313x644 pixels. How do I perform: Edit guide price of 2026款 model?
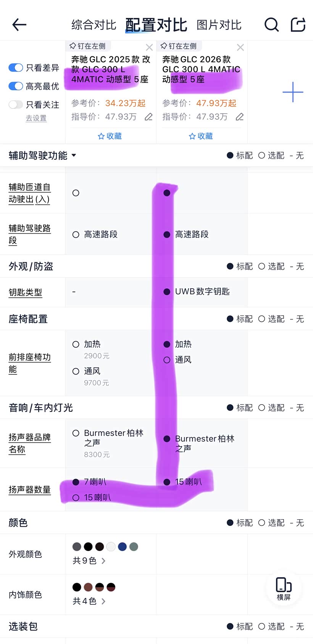click(x=240, y=117)
